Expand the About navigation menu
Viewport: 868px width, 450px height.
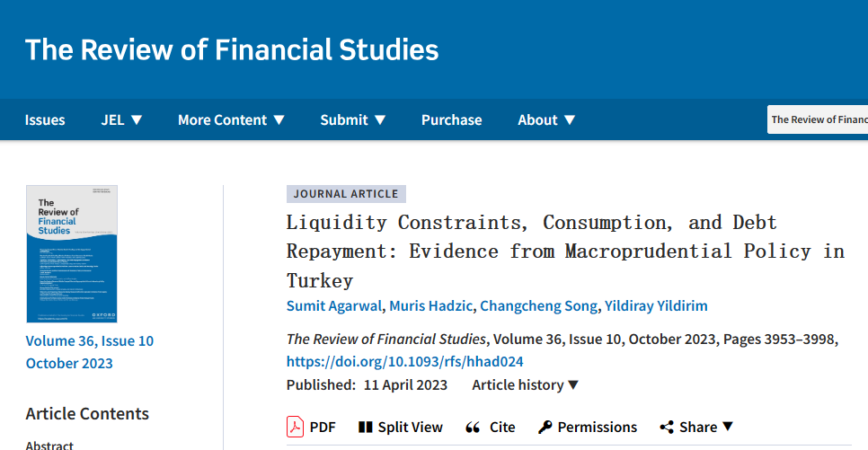click(x=546, y=119)
